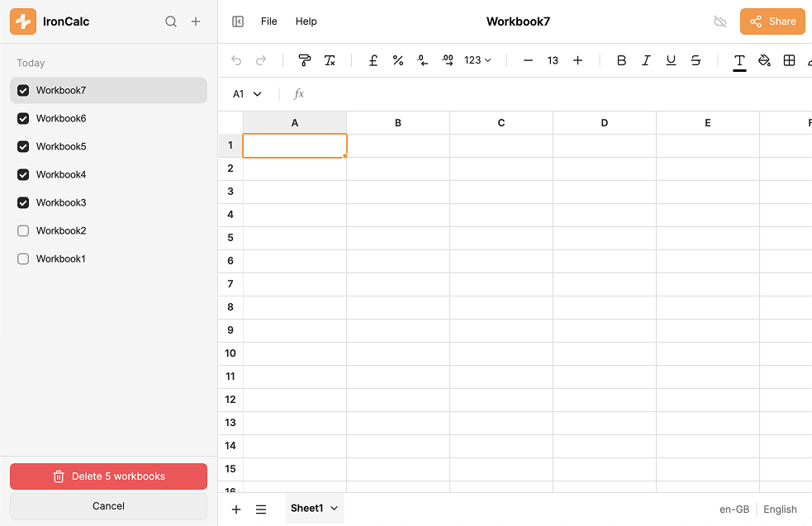Expand the A1 cell name dropdown
Screen dimensions: 812x526
pos(258,94)
